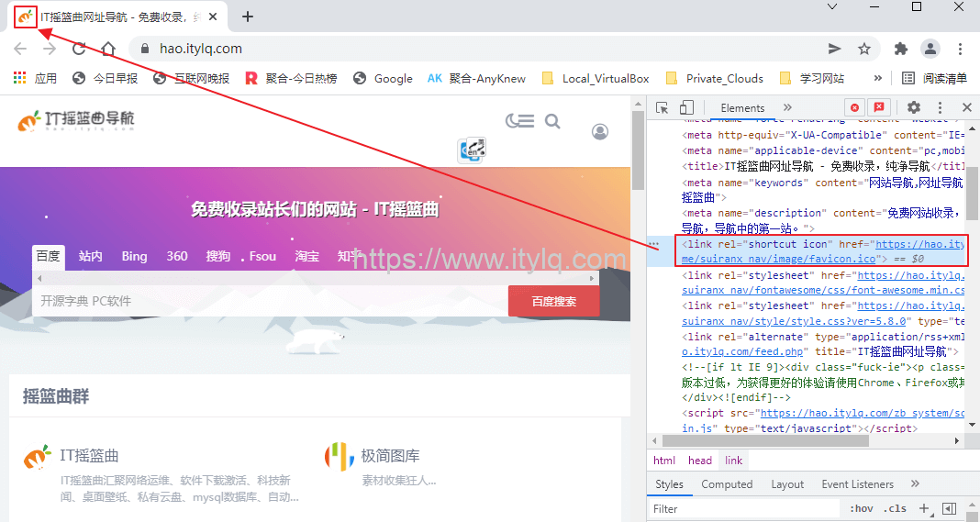Click the DevTools red error count badge
This screenshot has width=980, height=522.
854,107
